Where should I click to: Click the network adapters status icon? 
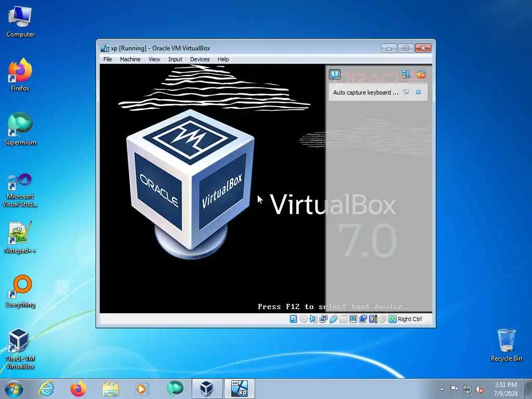point(323,319)
